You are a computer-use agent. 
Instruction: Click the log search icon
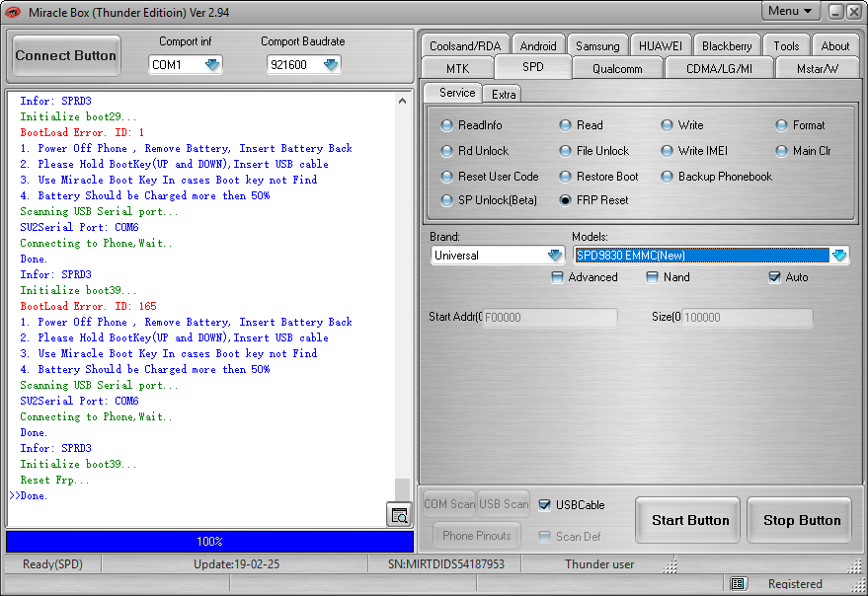pos(399,515)
